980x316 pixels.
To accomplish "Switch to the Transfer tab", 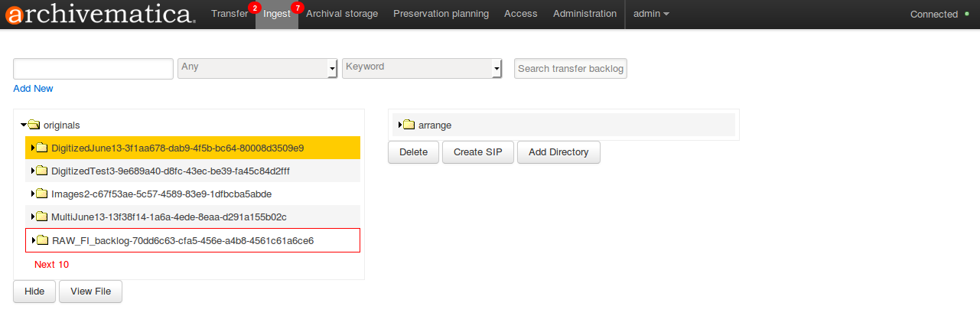I will [x=230, y=14].
